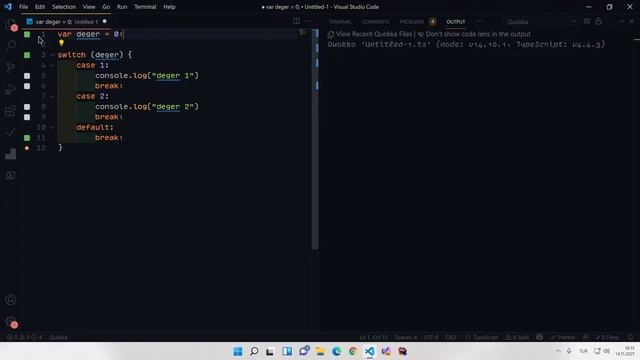Viewport: 640px width, 360px height.
Task: Open File Explorer from the taskbar
Action: click(320, 351)
